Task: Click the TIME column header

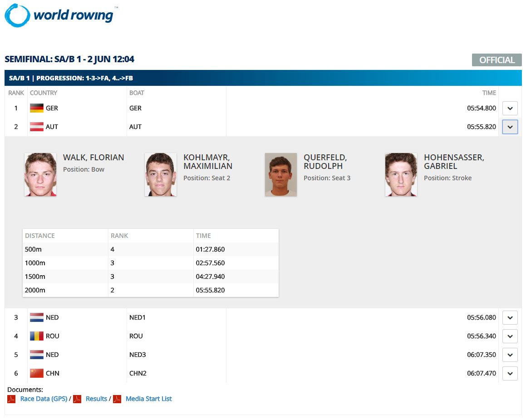Action: [489, 93]
